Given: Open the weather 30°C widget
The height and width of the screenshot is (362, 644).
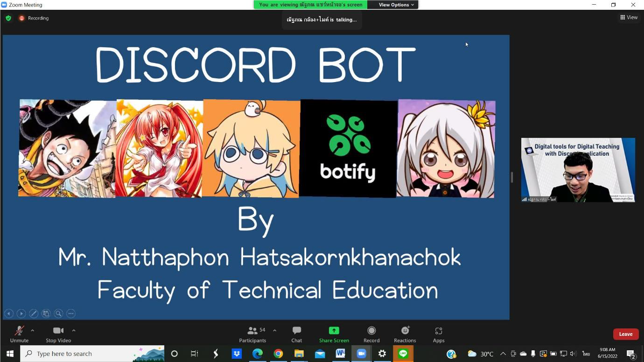Looking at the screenshot, I should (x=481, y=354).
